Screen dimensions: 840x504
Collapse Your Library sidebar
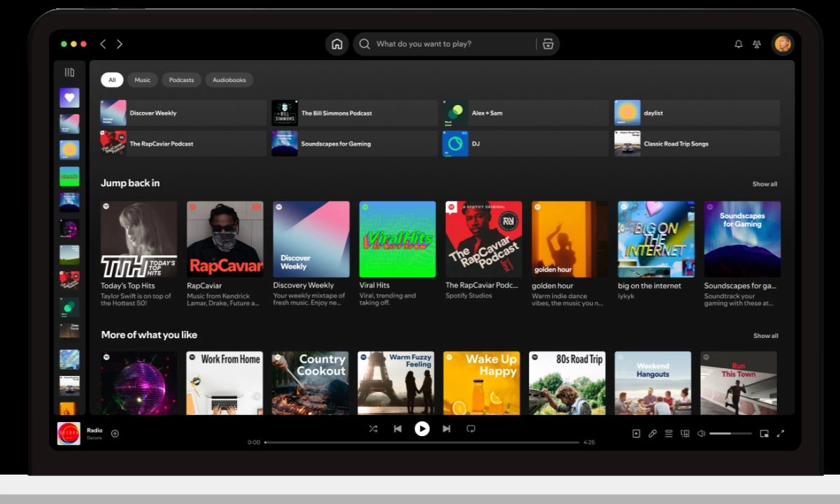(x=69, y=72)
